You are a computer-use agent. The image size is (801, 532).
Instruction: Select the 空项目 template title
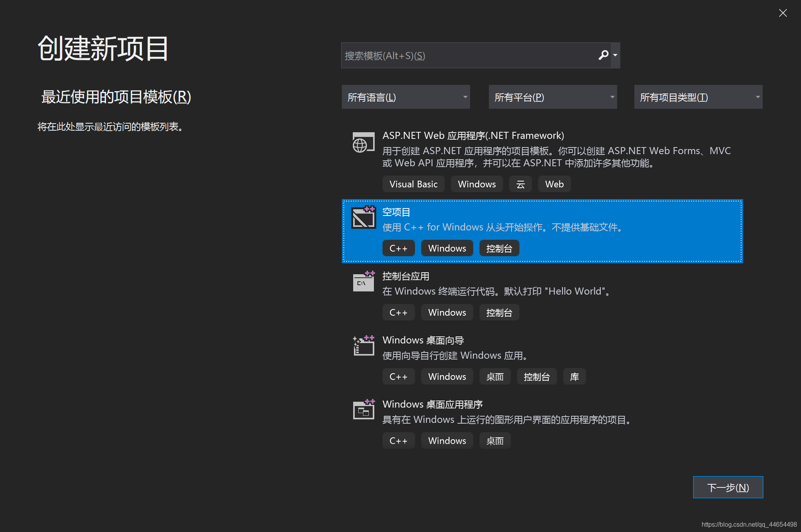coord(396,212)
